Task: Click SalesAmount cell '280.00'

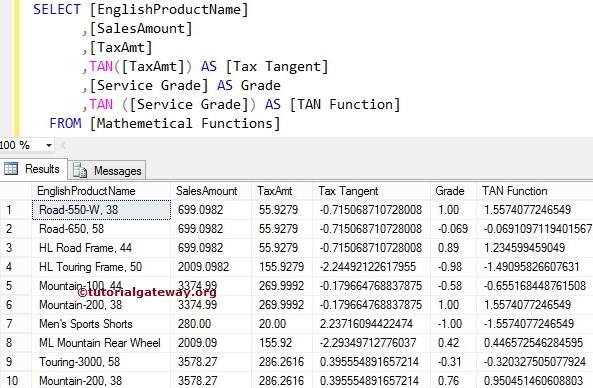Action: point(211,324)
